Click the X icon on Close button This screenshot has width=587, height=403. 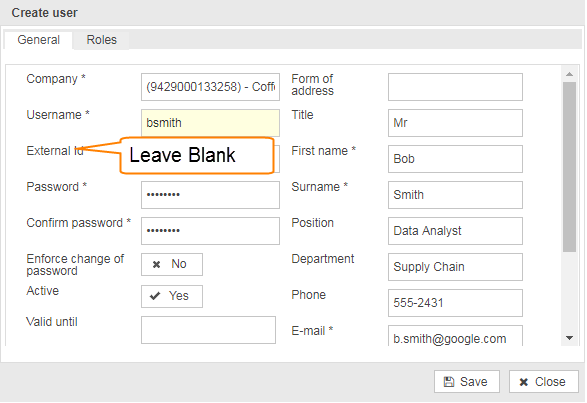pyautogui.click(x=524, y=382)
